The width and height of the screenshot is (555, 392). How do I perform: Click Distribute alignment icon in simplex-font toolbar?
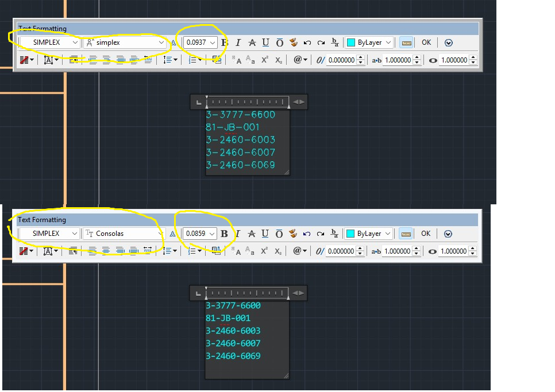point(148,60)
